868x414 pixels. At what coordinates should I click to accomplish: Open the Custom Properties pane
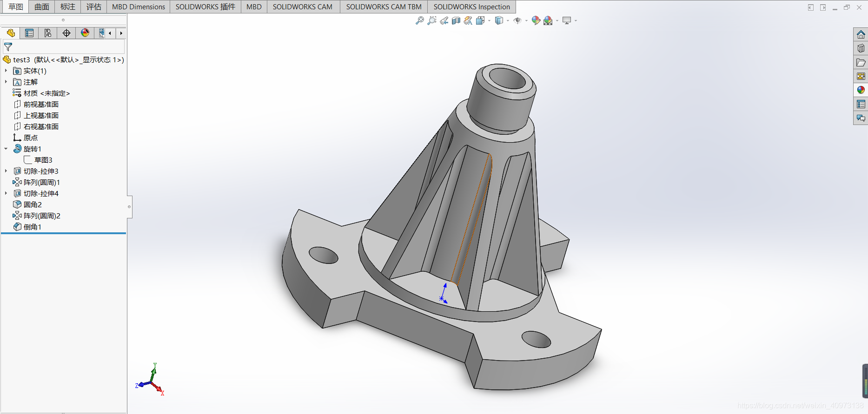tap(861, 104)
